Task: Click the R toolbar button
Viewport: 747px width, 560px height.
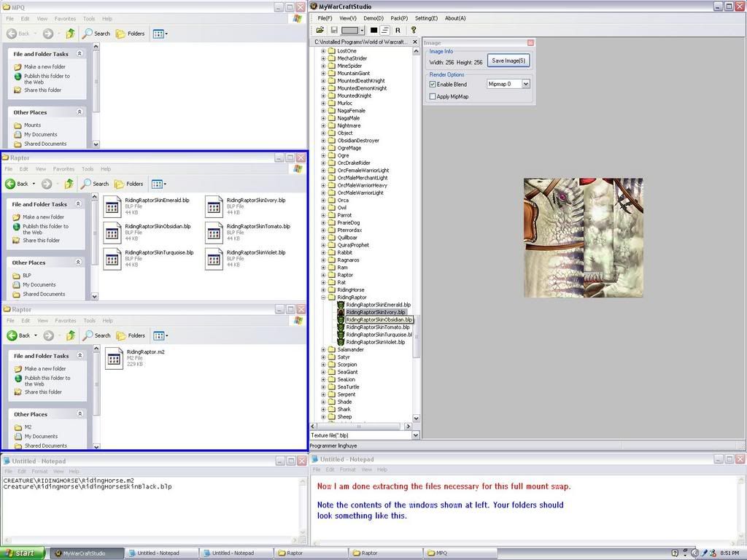Action: pyautogui.click(x=398, y=30)
